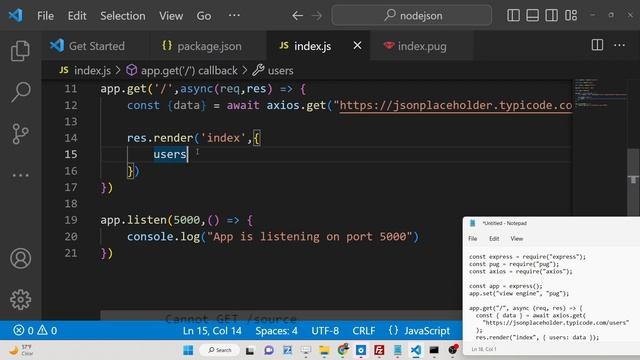
Task: Open the Manage gear icon
Action: pyautogui.click(x=20, y=300)
